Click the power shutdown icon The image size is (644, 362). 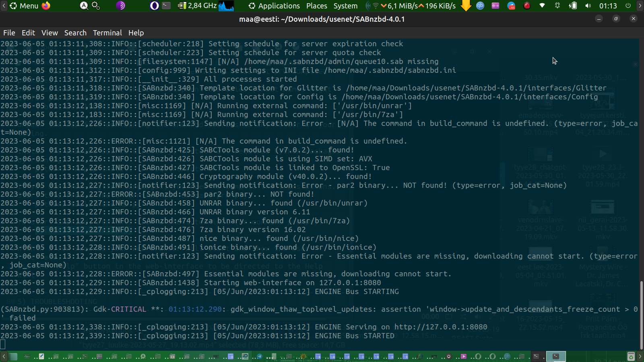628,6
